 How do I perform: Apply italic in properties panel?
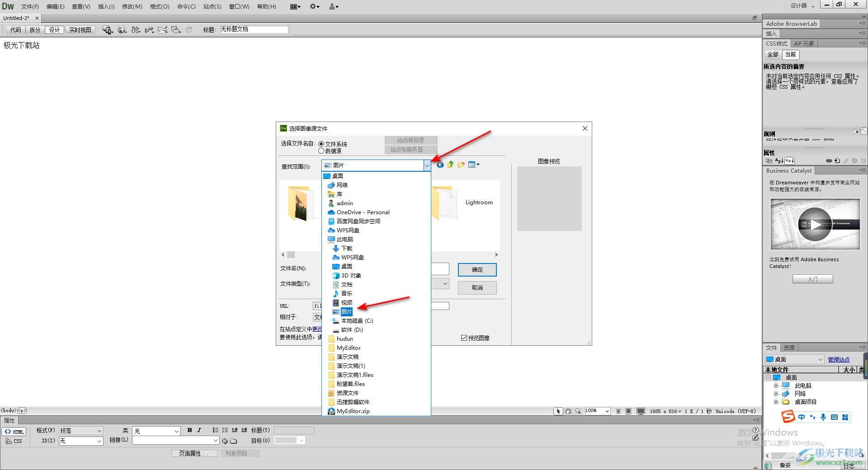pyautogui.click(x=199, y=430)
